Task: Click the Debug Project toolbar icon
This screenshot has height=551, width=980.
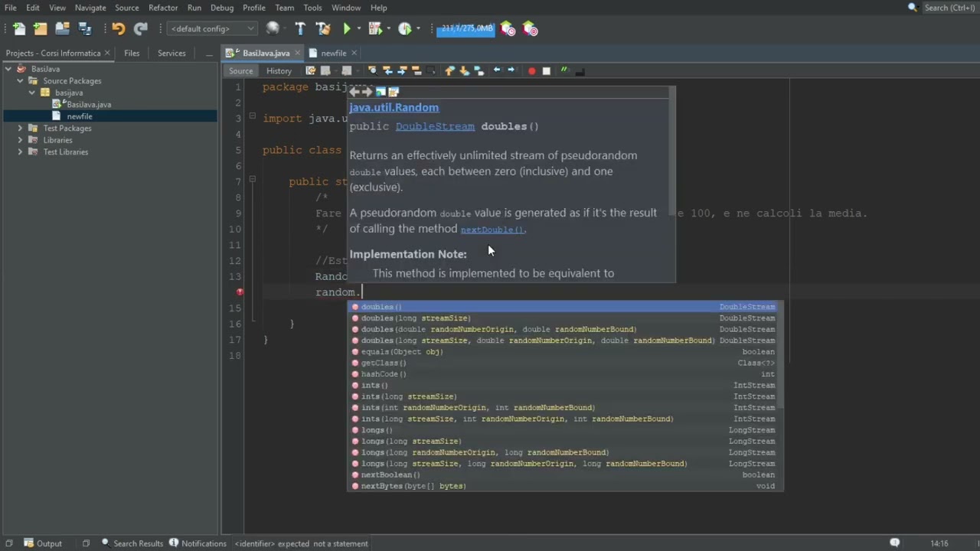Action: pyautogui.click(x=375, y=29)
